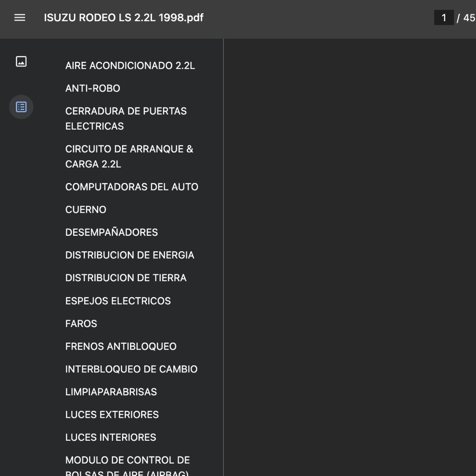This screenshot has width=476, height=476.
Task: Go to FRENOS ANTIBLOQUEO section
Action: pos(121,346)
